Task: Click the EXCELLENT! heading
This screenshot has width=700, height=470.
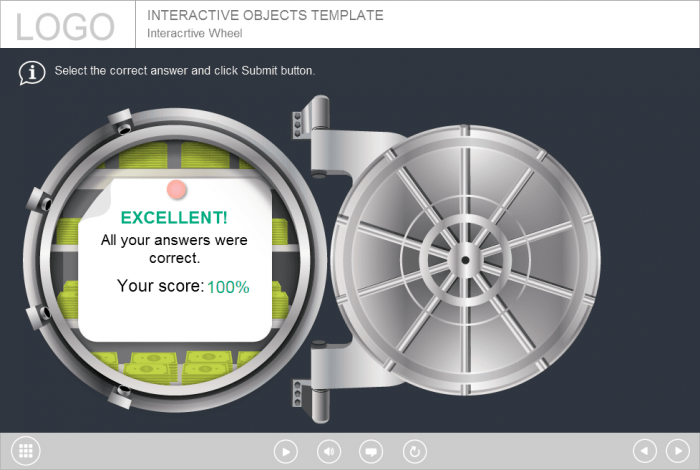Action: pos(174,217)
